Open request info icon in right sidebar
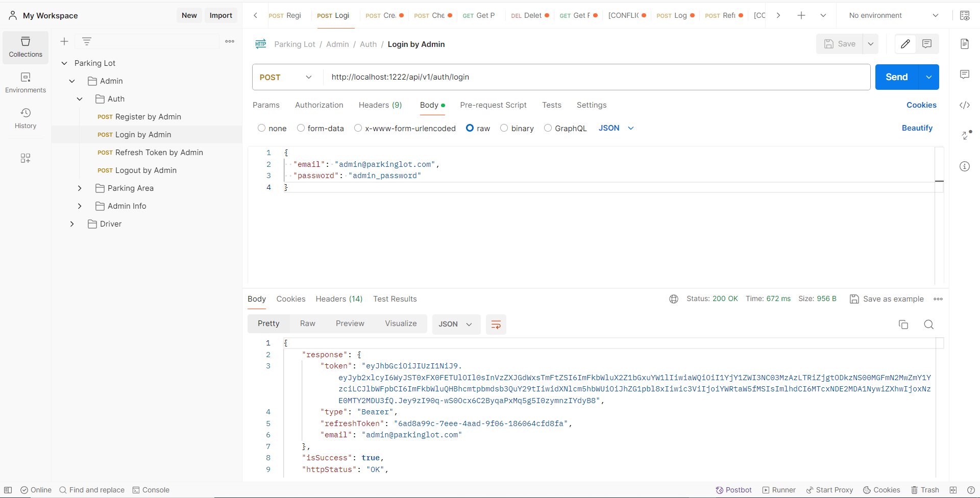 pyautogui.click(x=965, y=166)
